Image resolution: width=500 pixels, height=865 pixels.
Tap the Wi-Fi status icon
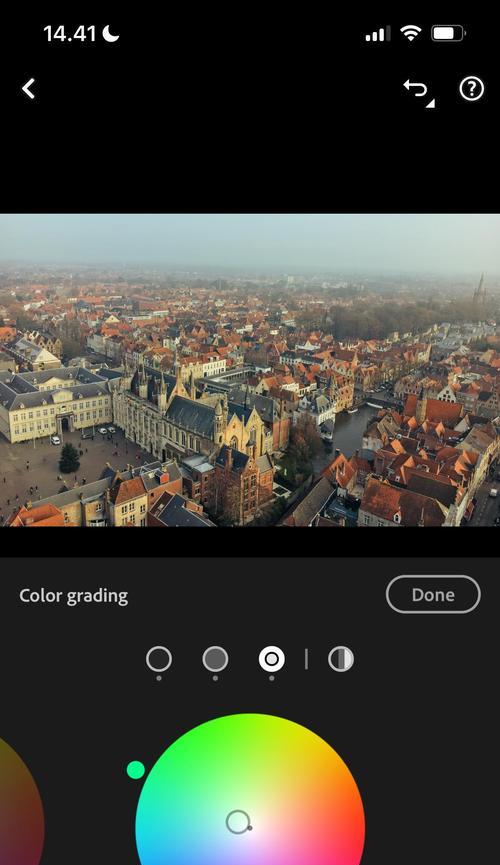[410, 34]
